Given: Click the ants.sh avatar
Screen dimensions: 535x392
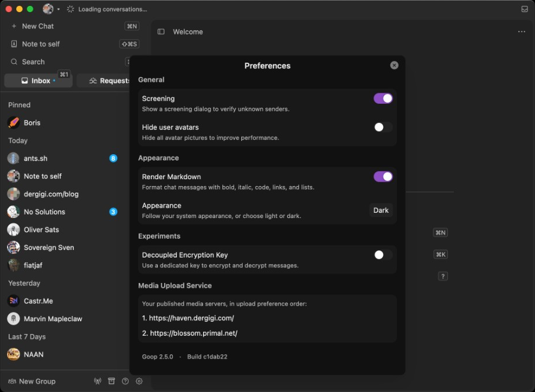Looking at the screenshot, I should 14,158.
